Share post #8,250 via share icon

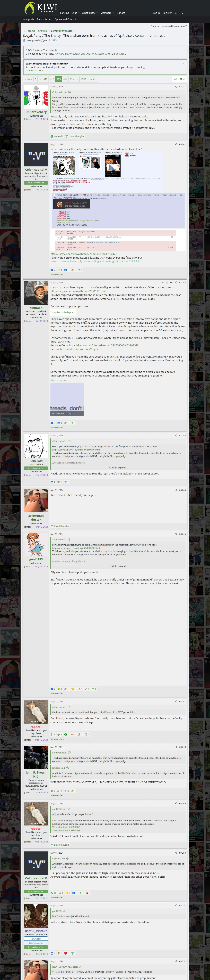coord(176,853)
